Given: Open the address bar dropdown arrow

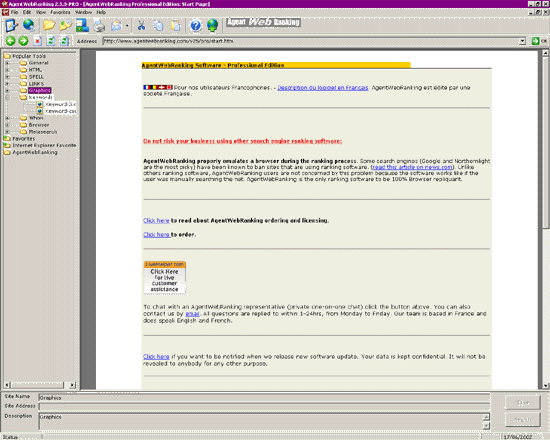Looking at the screenshot, I should 523,41.
